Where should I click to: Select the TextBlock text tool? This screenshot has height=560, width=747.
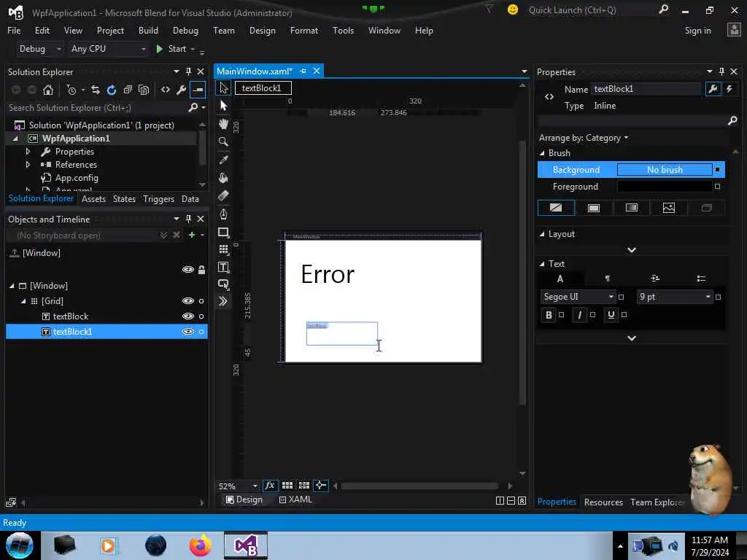click(x=223, y=267)
